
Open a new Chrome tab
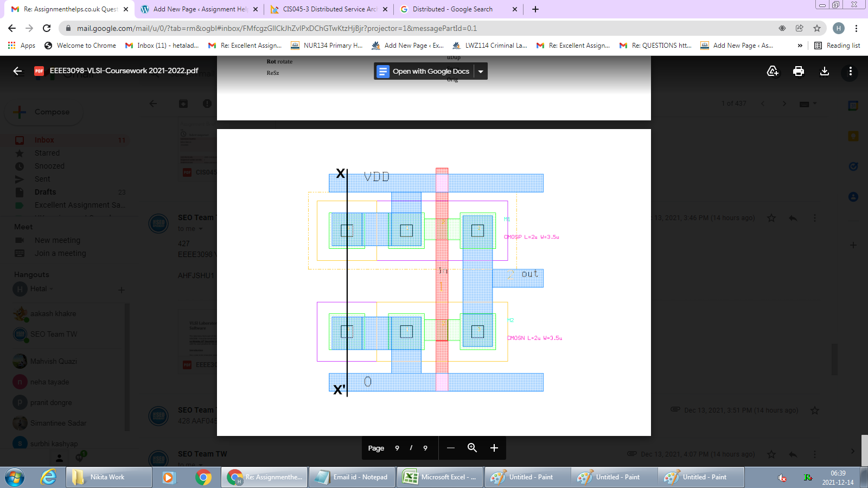pos(535,9)
